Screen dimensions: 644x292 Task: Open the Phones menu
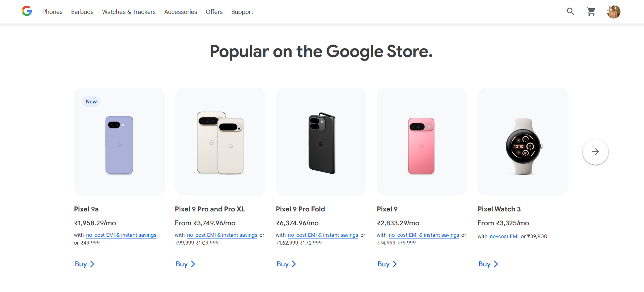point(52,12)
